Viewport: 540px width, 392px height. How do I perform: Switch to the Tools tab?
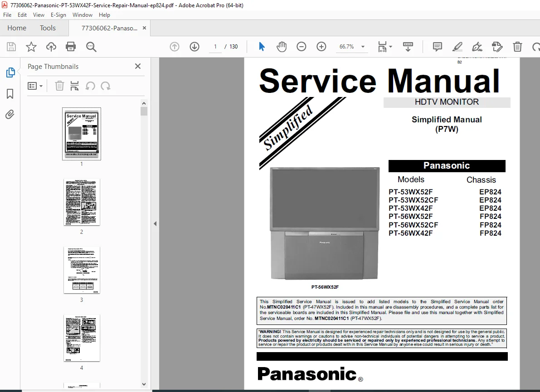48,28
